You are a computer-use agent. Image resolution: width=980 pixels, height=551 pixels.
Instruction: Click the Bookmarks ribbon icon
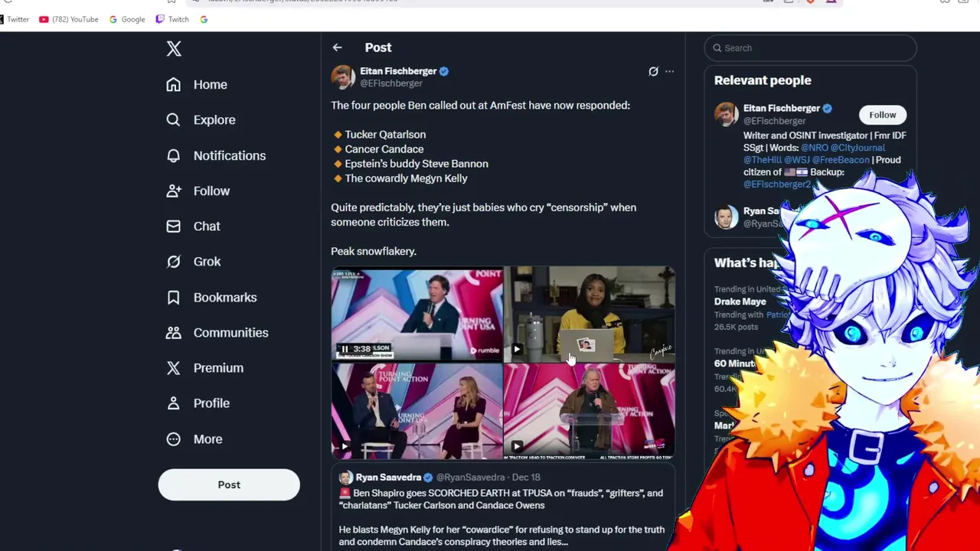tap(174, 297)
